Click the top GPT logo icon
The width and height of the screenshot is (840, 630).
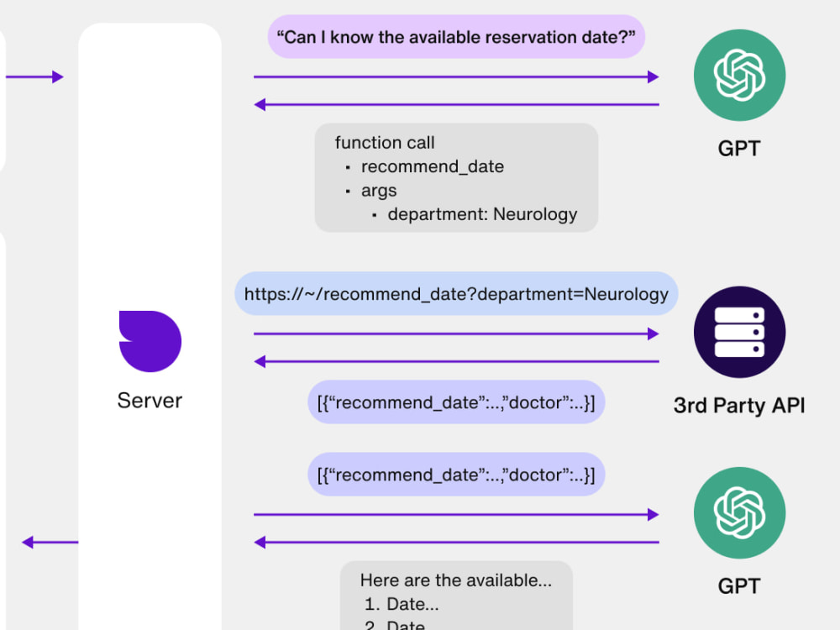(x=739, y=75)
